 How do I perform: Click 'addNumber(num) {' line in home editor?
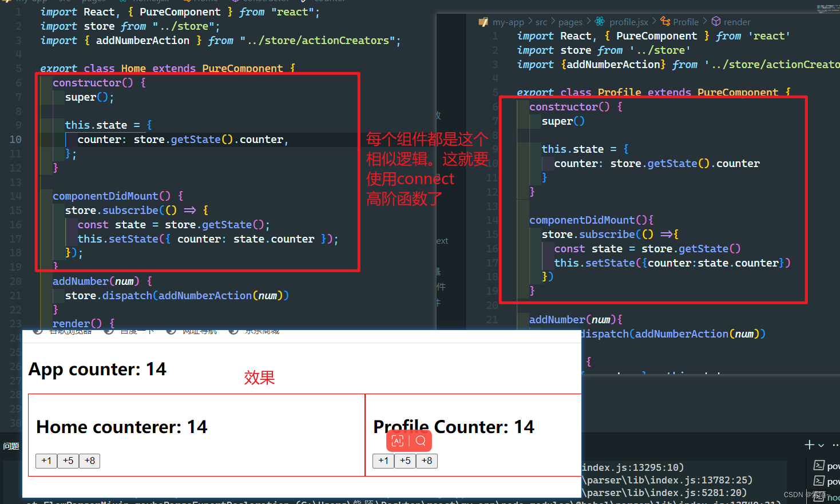pos(102,281)
